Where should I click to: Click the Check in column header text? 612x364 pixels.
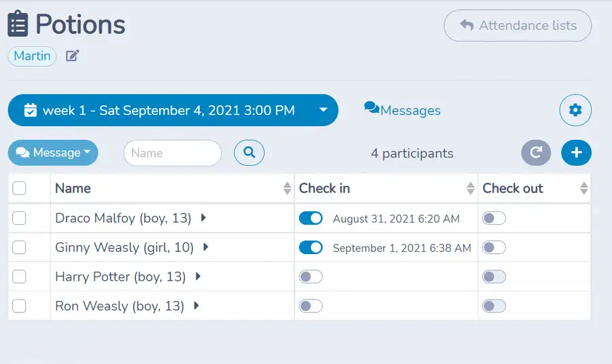point(324,188)
